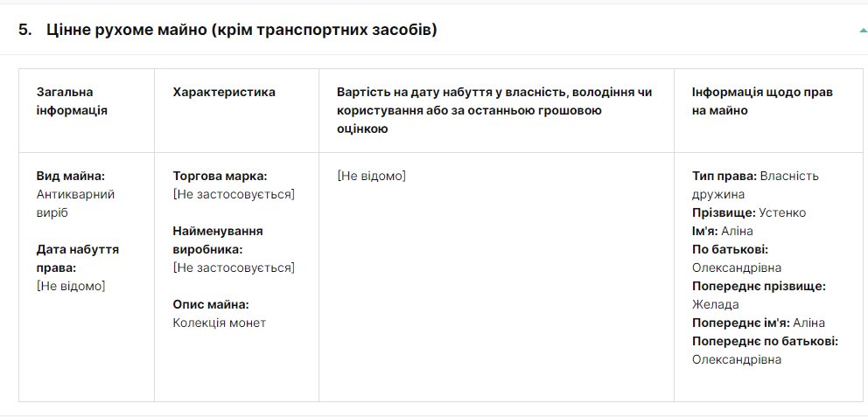Click the "Вид майна" label
Screen dimensions: 868x417
(x=71, y=176)
